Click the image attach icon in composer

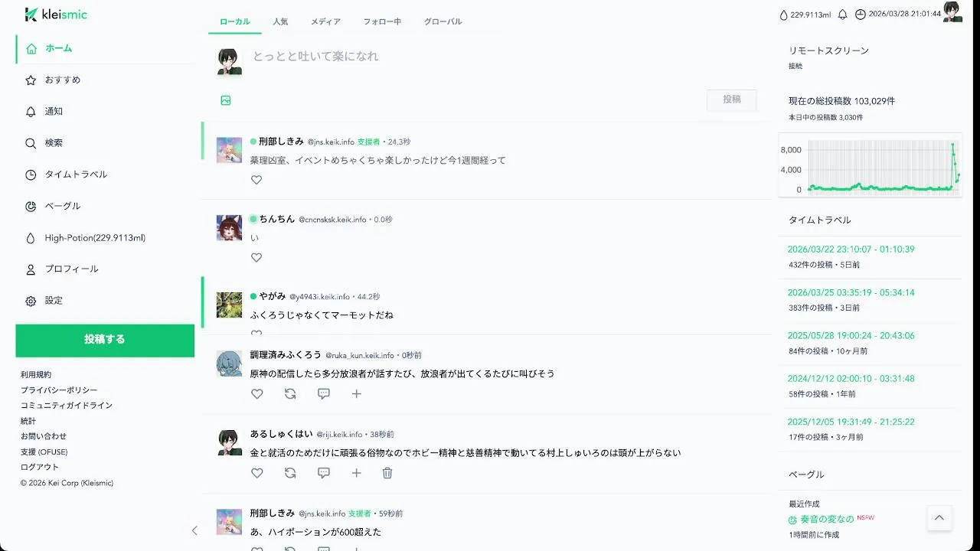tap(226, 100)
